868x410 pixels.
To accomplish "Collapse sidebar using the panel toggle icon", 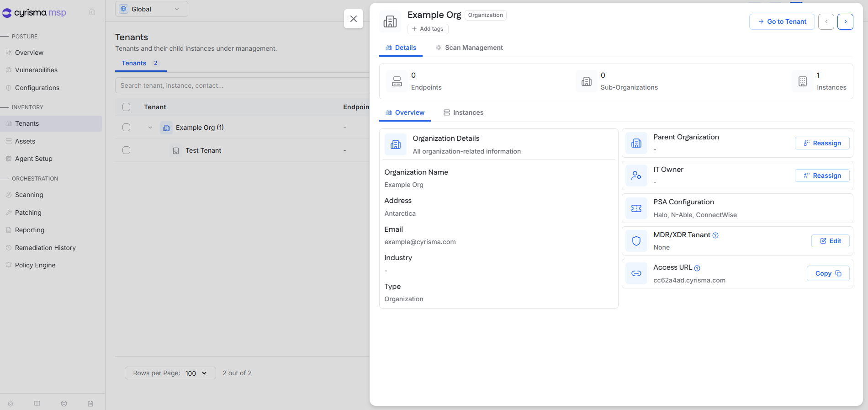I will coord(92,12).
